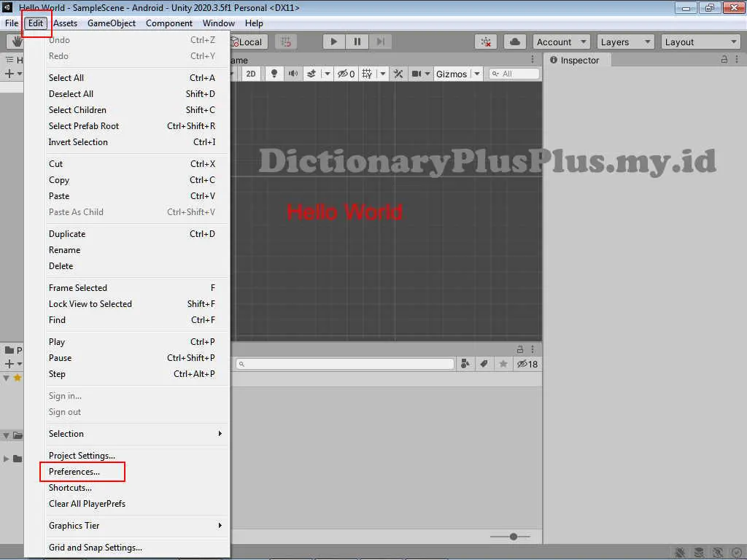Open the Account dropdown
Image resolution: width=747 pixels, height=560 pixels.
(561, 42)
